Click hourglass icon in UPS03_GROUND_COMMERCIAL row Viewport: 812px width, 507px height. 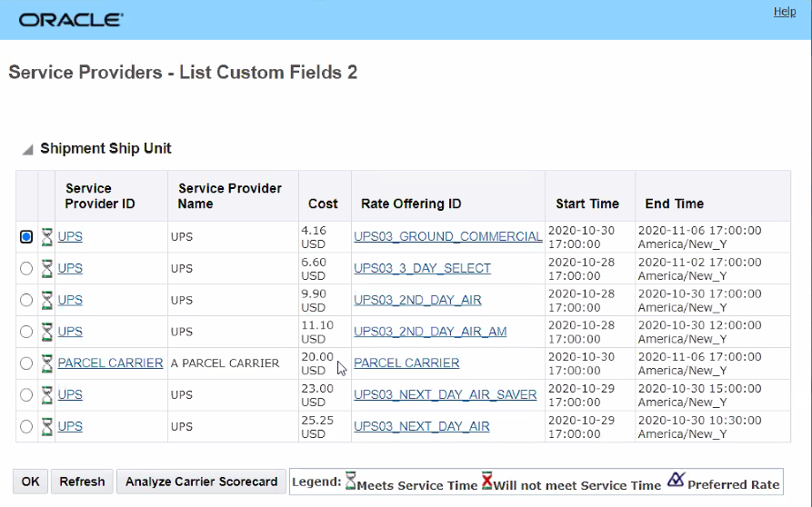pyautogui.click(x=46, y=237)
